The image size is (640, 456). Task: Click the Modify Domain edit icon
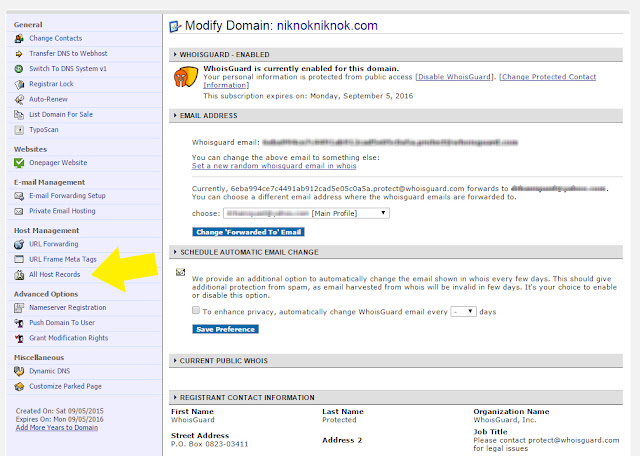[x=175, y=27]
